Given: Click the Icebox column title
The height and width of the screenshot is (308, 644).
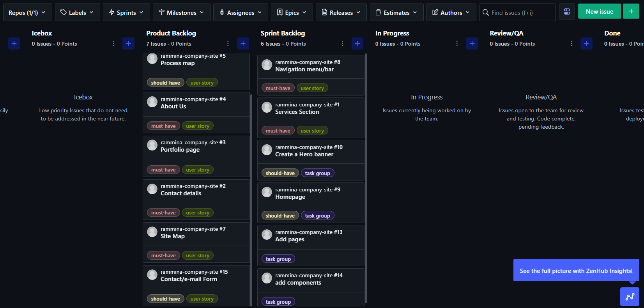Looking at the screenshot, I should (x=42, y=33).
